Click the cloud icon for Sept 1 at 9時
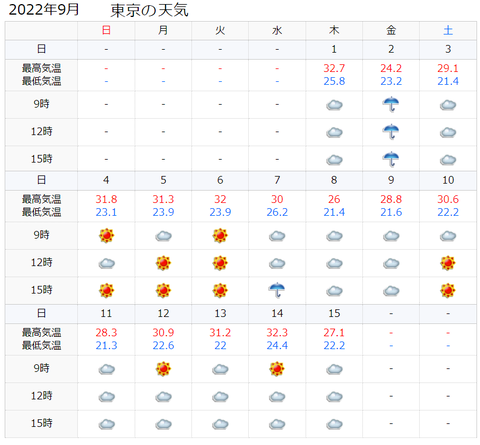This screenshot has height=445, width=480. [334, 105]
